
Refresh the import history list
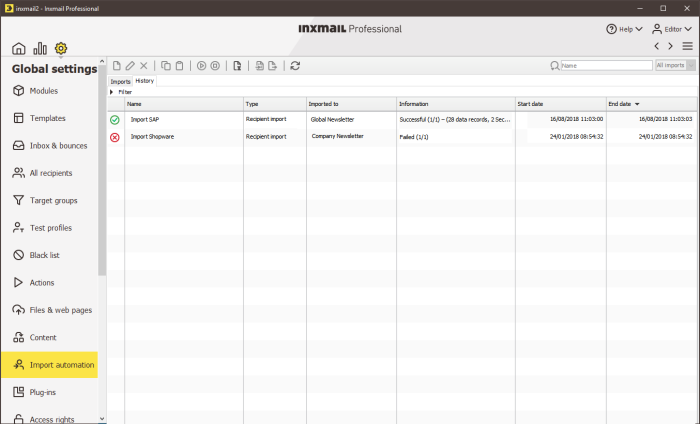point(295,66)
